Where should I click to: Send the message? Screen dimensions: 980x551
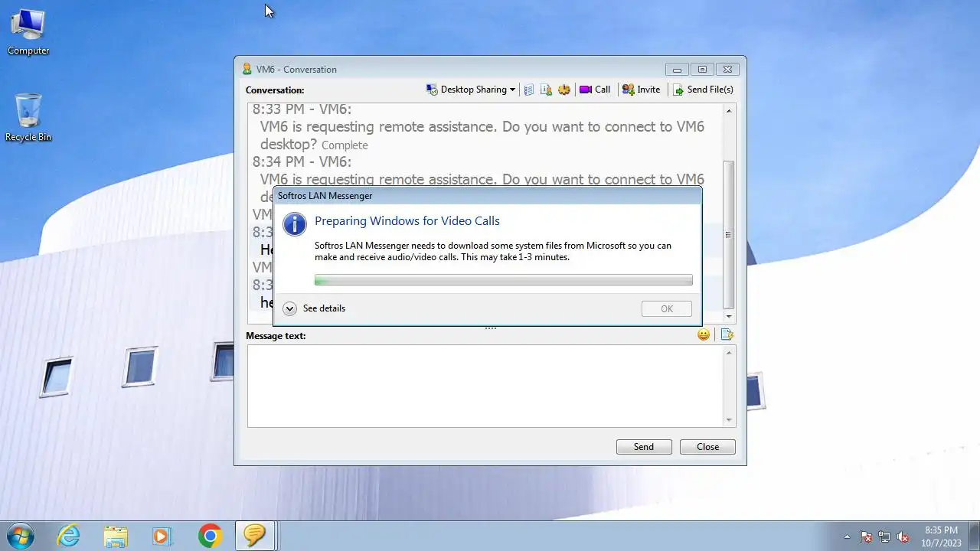pyautogui.click(x=644, y=447)
